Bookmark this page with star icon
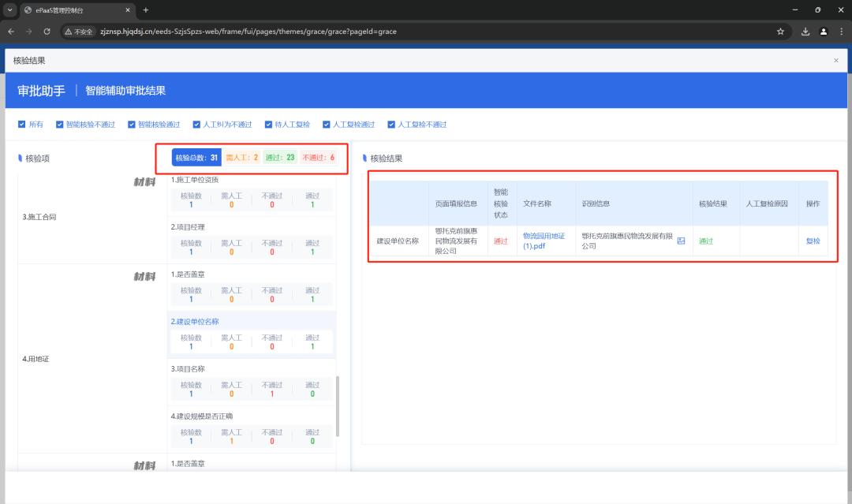852x504 pixels. click(780, 32)
